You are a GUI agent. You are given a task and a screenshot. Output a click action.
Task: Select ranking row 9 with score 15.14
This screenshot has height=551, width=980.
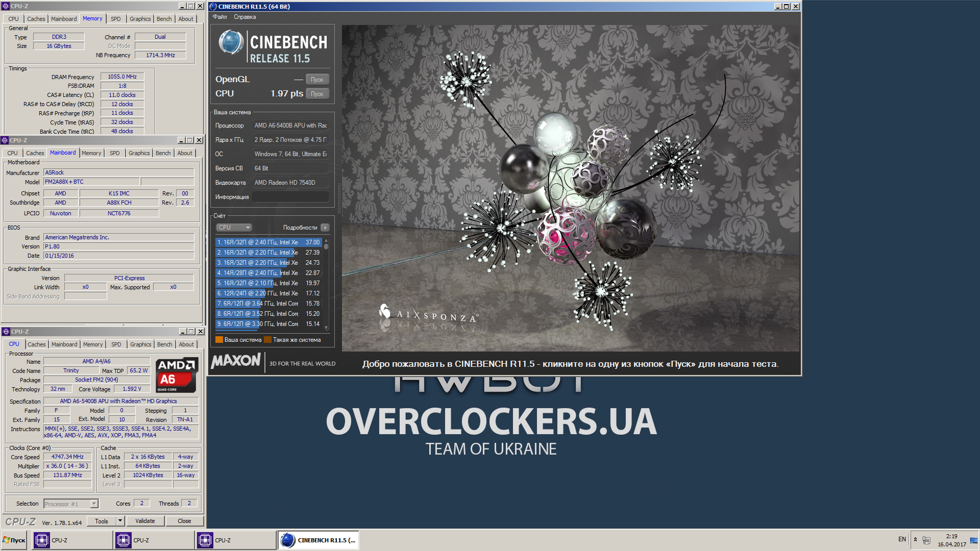click(269, 324)
